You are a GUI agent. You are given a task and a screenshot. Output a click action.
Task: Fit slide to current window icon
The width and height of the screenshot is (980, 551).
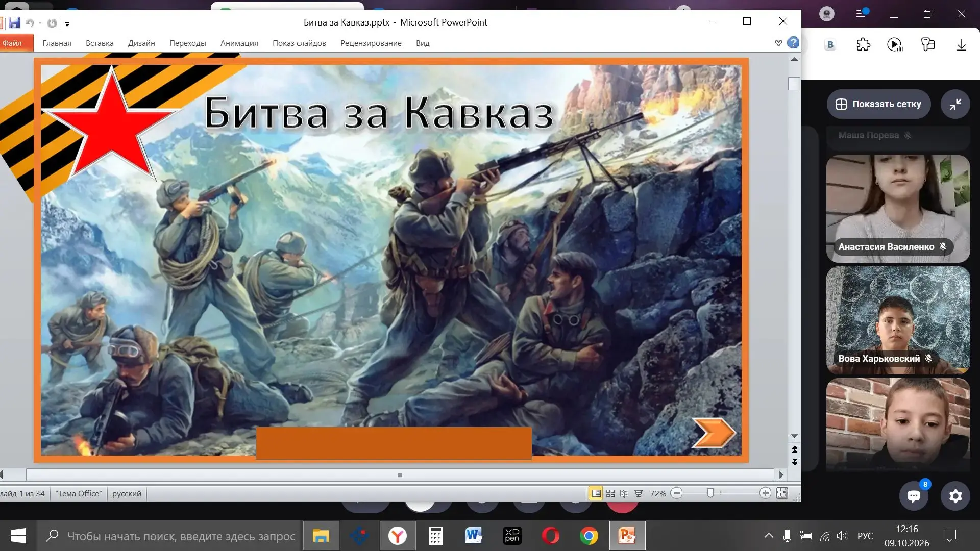click(781, 493)
